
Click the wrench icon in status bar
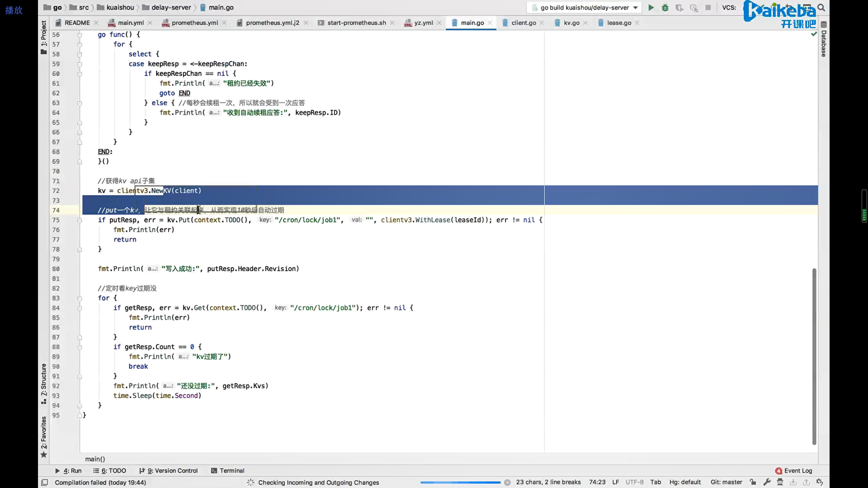click(767, 482)
